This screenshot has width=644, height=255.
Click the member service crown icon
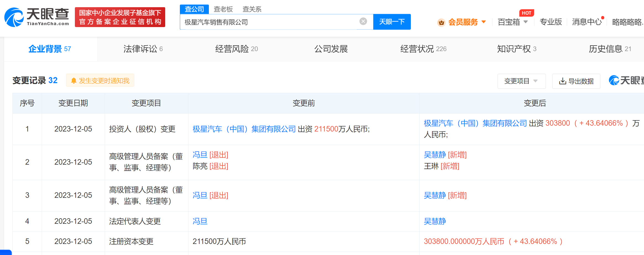pos(441,22)
